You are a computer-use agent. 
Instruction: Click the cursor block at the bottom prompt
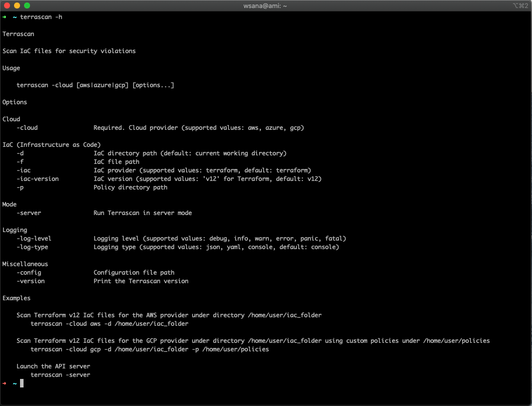click(x=22, y=383)
